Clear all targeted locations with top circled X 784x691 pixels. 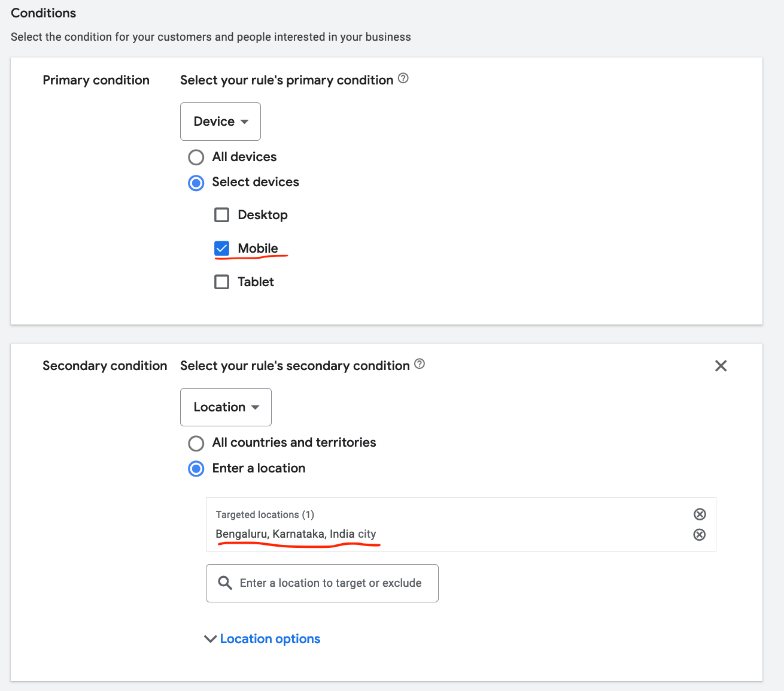700,514
